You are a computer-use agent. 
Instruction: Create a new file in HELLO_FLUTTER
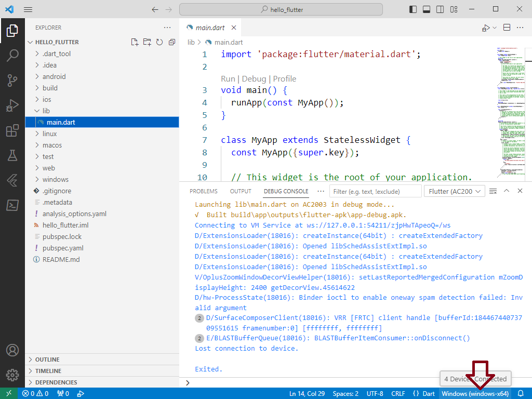click(135, 42)
